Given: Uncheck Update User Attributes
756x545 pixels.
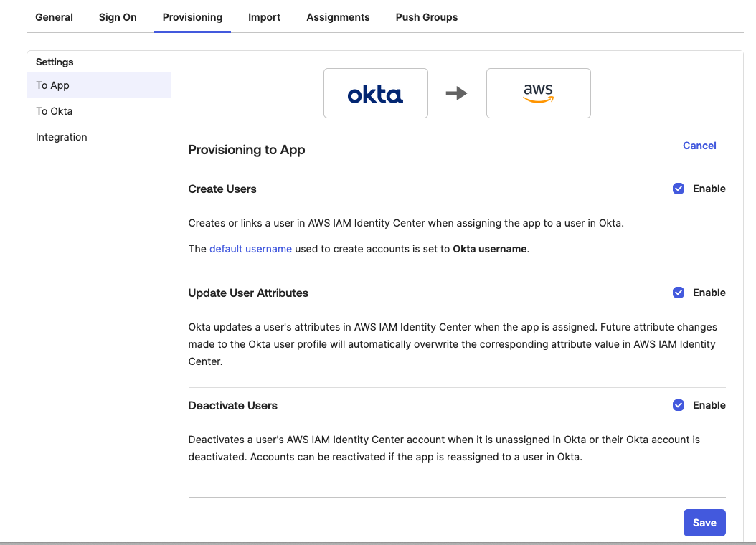Looking at the screenshot, I should (x=679, y=293).
